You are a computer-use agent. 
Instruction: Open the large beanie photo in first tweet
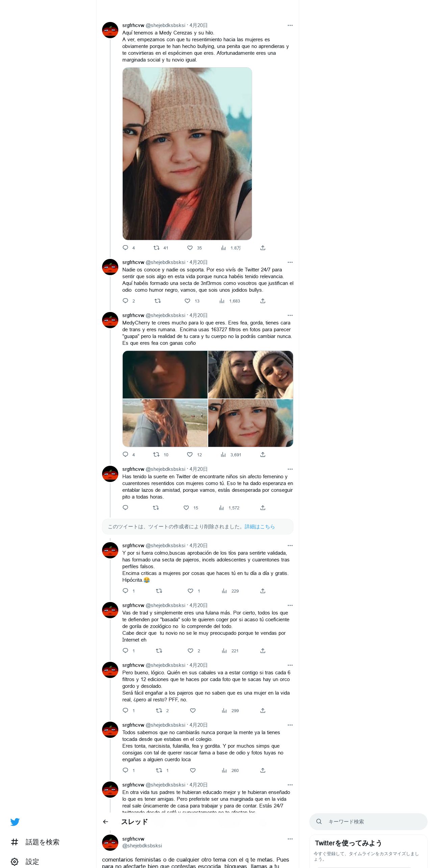(187, 154)
